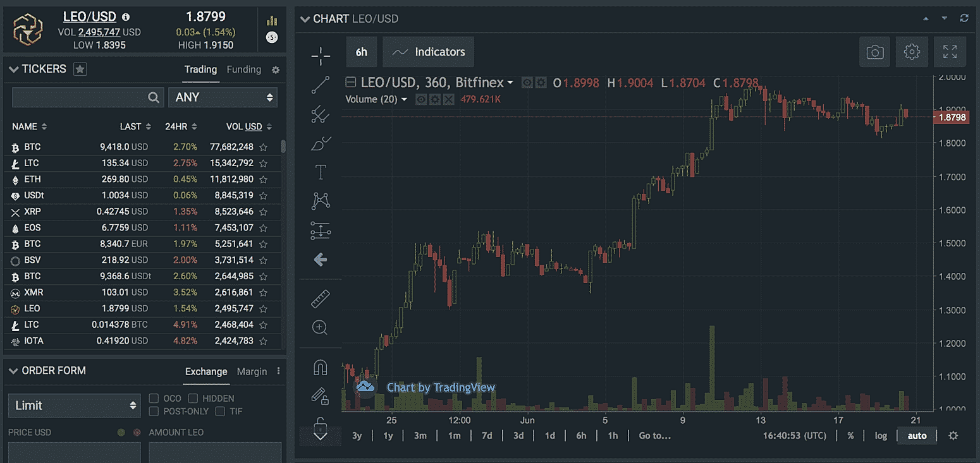Toggle stay in drawing mode pencil-lock icon
Viewport: 980px width, 463px height.
[321, 396]
